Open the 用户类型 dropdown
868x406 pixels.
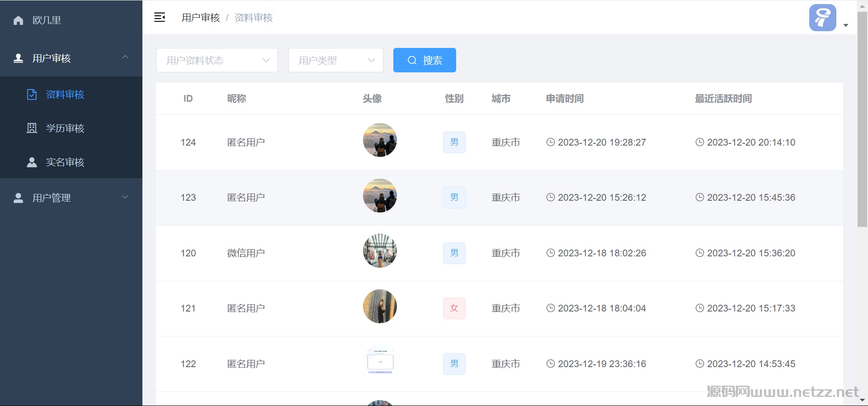coord(336,60)
